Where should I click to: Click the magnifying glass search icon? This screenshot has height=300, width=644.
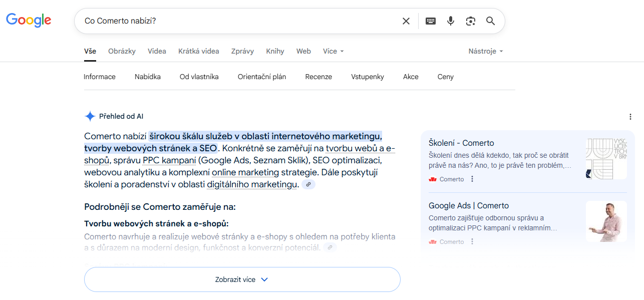coord(490,21)
